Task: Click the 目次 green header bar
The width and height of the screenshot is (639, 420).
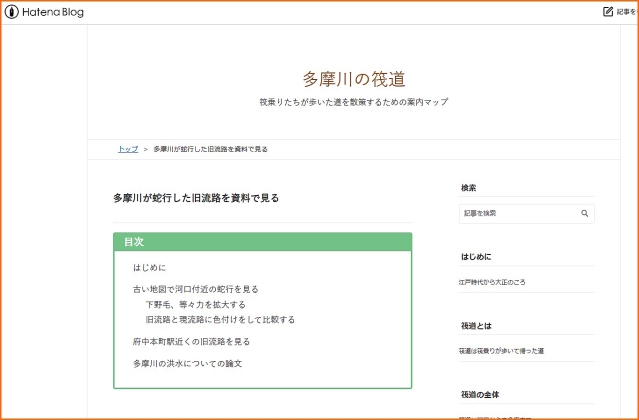Action: click(x=262, y=242)
